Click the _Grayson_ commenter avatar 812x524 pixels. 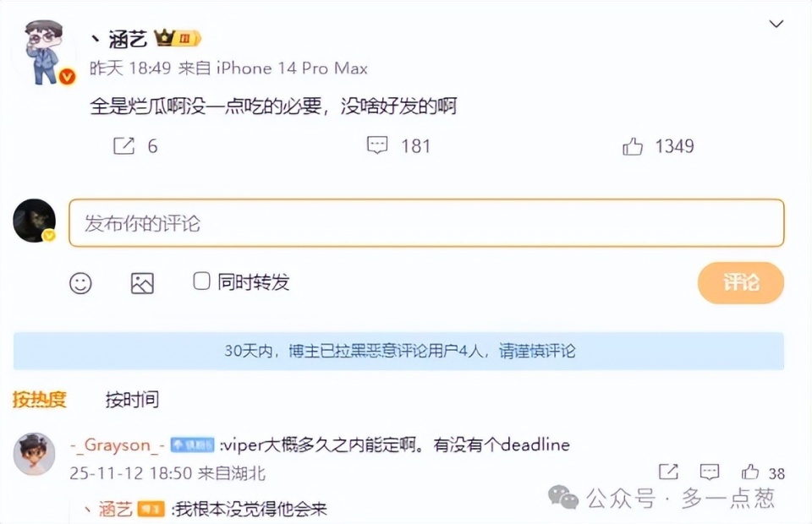click(x=34, y=454)
